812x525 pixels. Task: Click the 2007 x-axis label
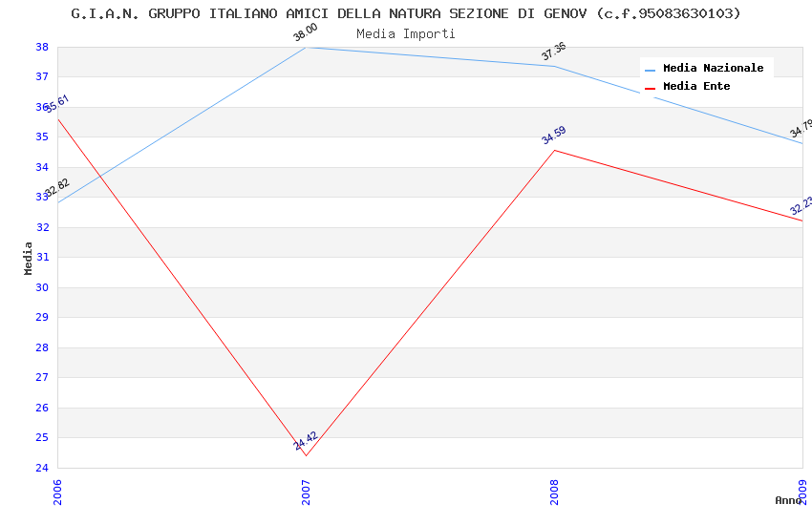click(x=306, y=492)
